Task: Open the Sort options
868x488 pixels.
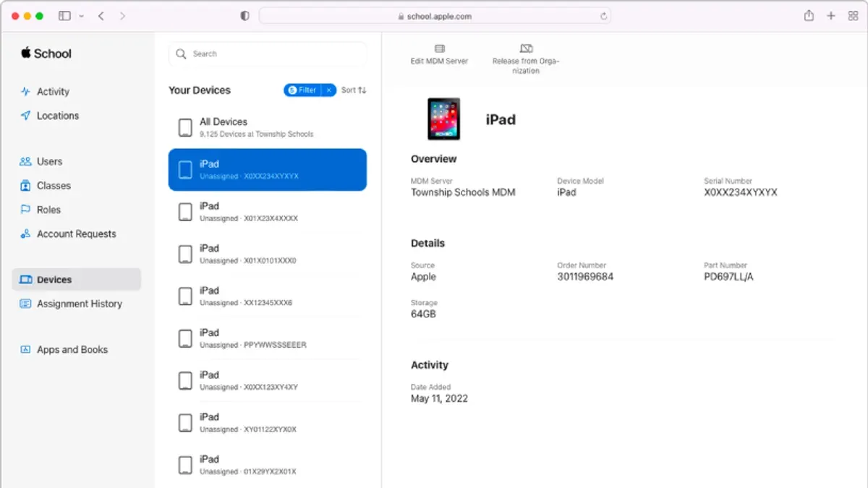Action: (354, 90)
